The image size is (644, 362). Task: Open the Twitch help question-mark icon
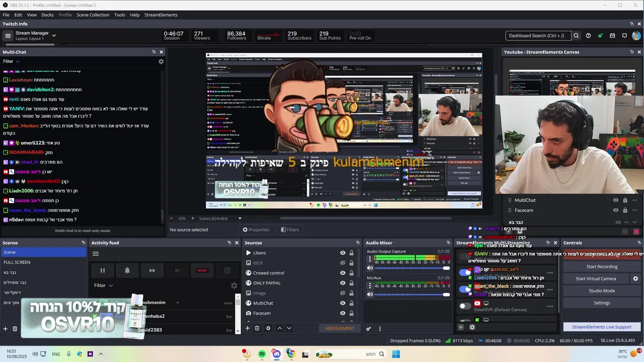point(588,36)
